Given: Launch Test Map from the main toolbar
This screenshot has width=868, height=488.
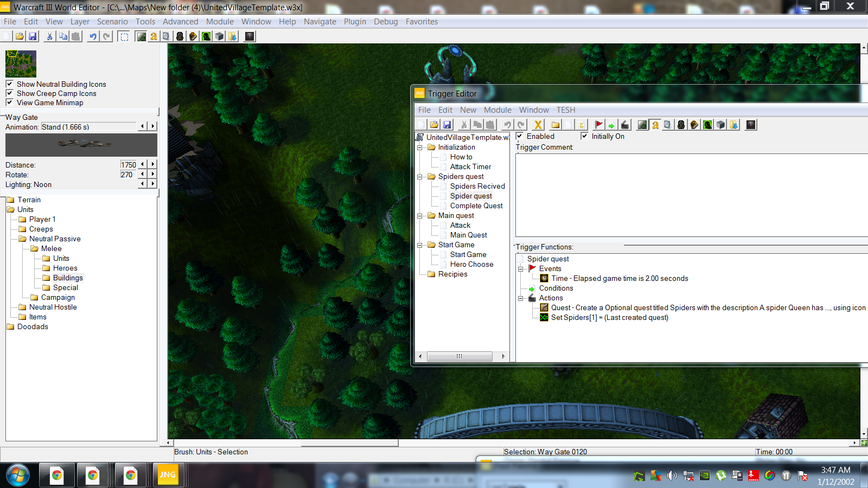Looking at the screenshot, I should pyautogui.click(x=250, y=36).
